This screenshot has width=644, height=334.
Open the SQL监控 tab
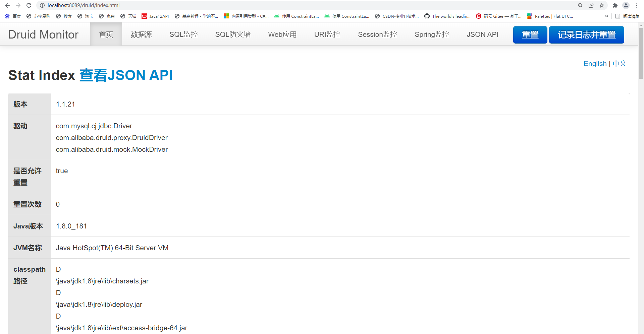click(183, 34)
